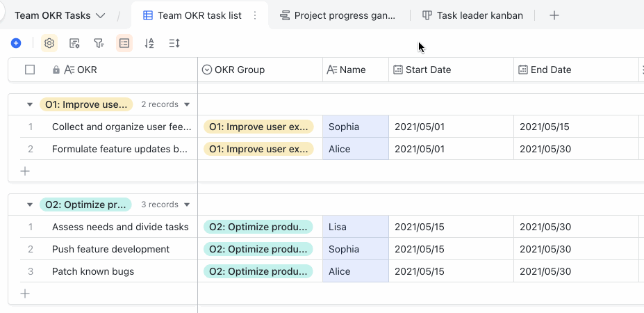644x313 pixels.
Task: Click the grid icon on Team OKR task list tab
Action: (x=147, y=15)
